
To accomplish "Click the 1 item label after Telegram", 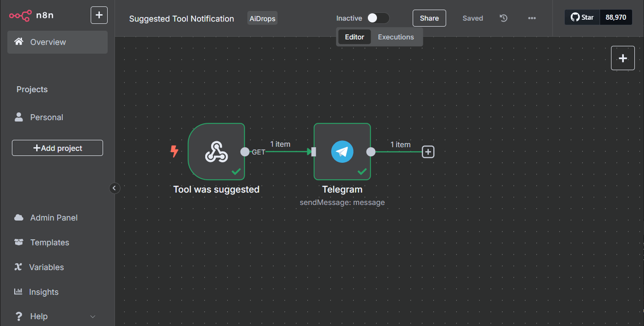I will 400,144.
